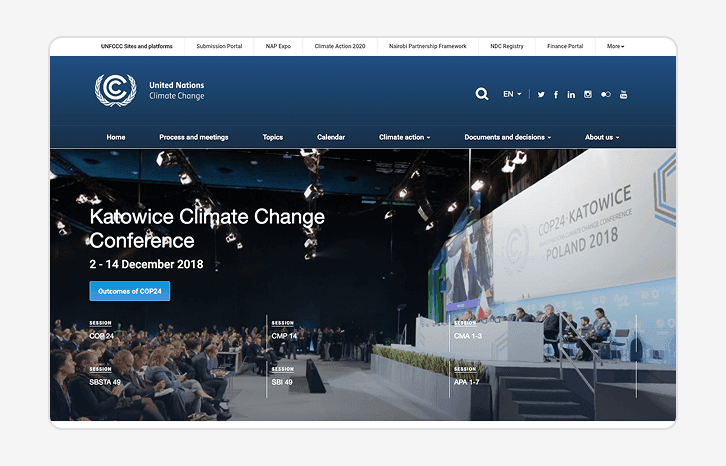Click the United Nations Climate Change logo
The height and width of the screenshot is (466, 726).
[x=150, y=90]
